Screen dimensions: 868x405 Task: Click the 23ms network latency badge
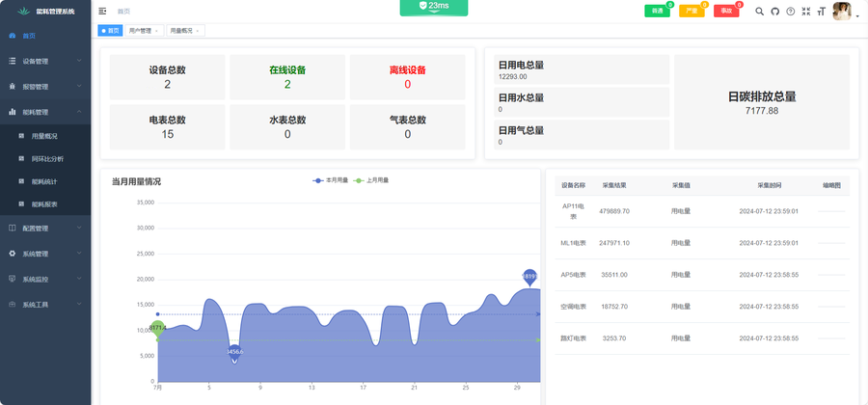(x=433, y=7)
